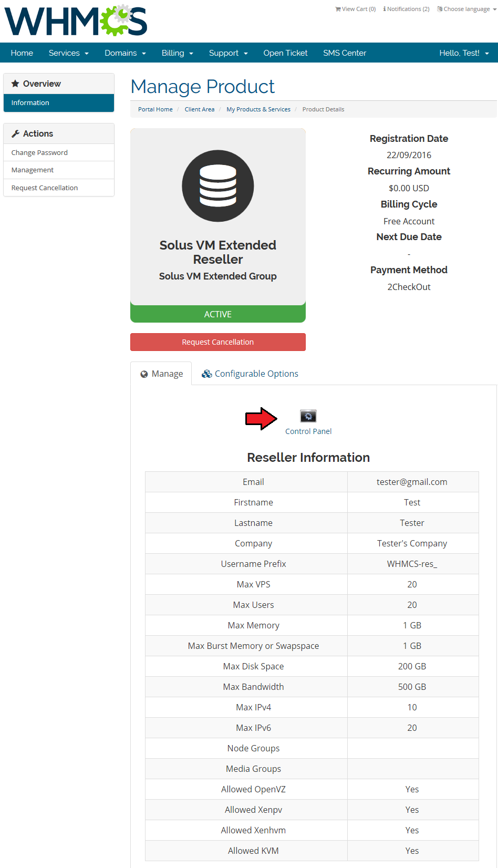Image resolution: width=498 pixels, height=868 pixels.
Task: Expand the Billing menu
Action: (x=178, y=53)
